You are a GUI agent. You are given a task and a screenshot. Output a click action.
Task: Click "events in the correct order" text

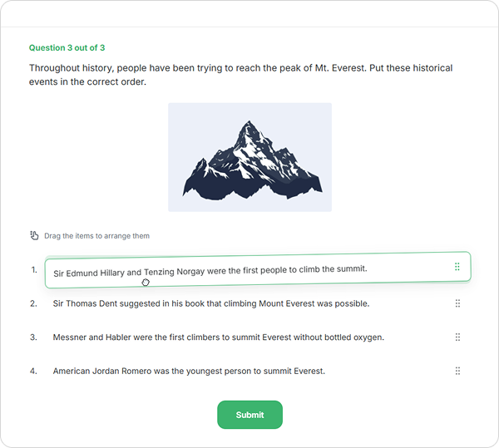point(87,82)
